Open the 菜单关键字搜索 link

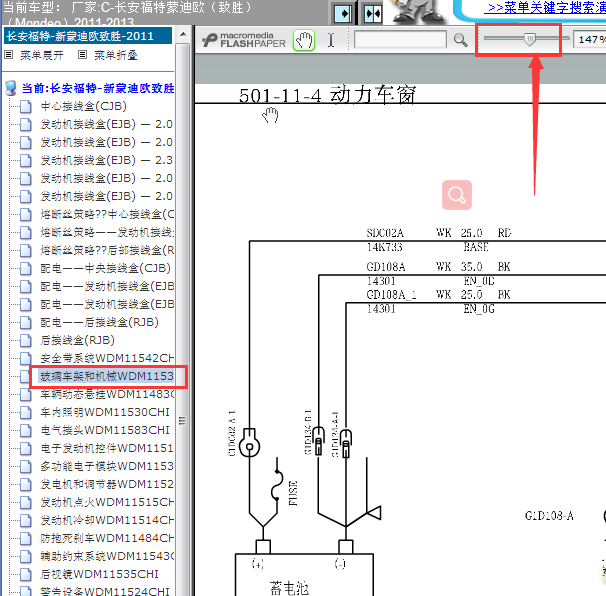[545, 7]
